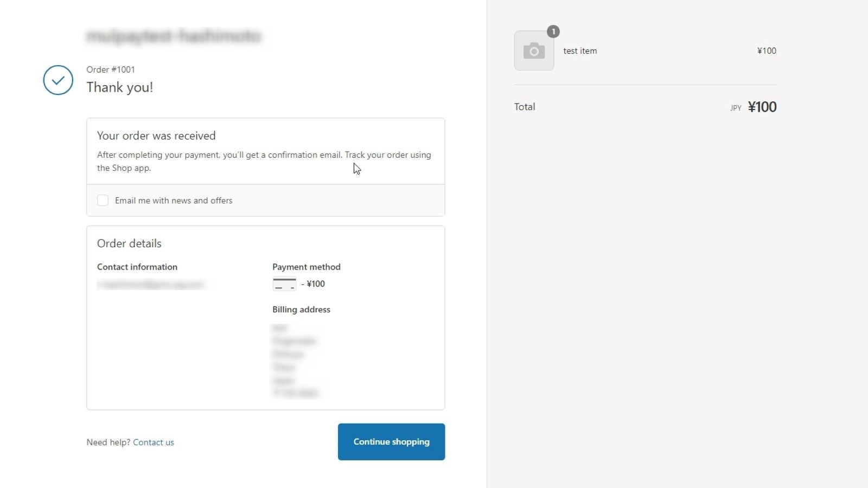This screenshot has width=868, height=488.
Task: Click the Order details heading
Action: (x=129, y=243)
